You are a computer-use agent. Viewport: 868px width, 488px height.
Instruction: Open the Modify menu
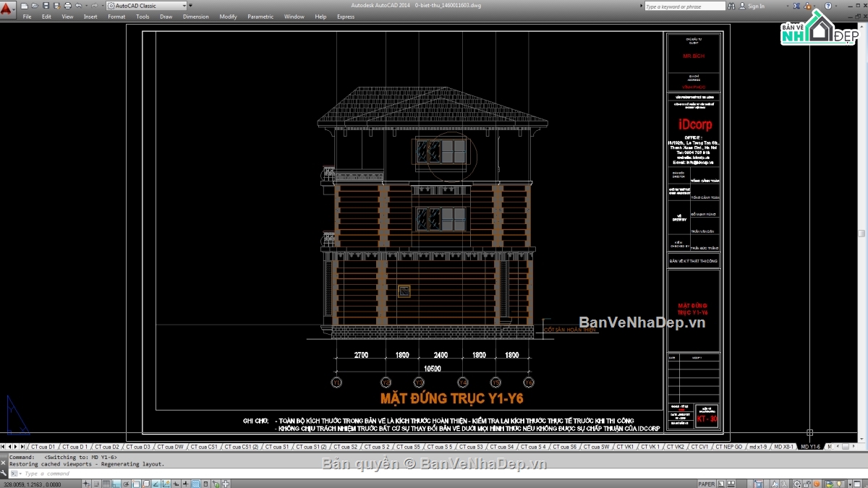tap(228, 17)
